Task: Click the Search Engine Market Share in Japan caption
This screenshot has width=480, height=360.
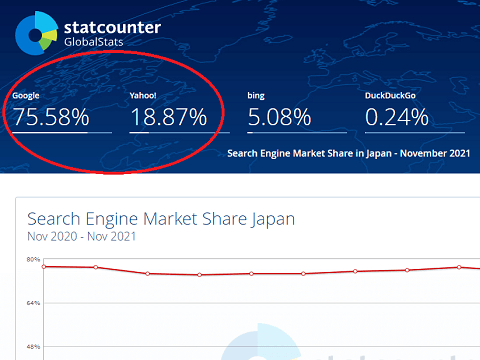Action: coord(348,153)
